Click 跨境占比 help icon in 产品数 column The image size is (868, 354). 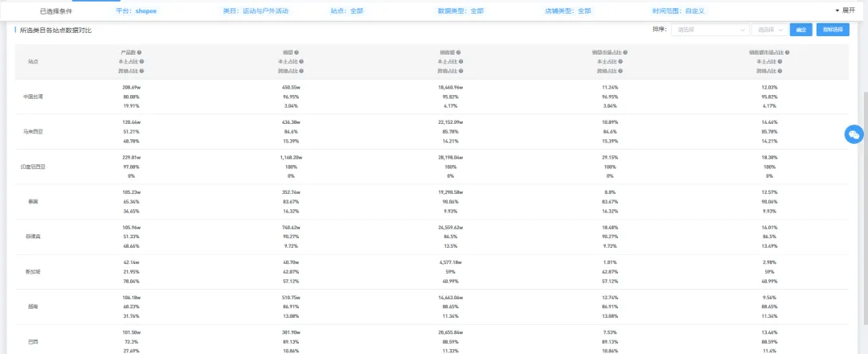tap(141, 71)
